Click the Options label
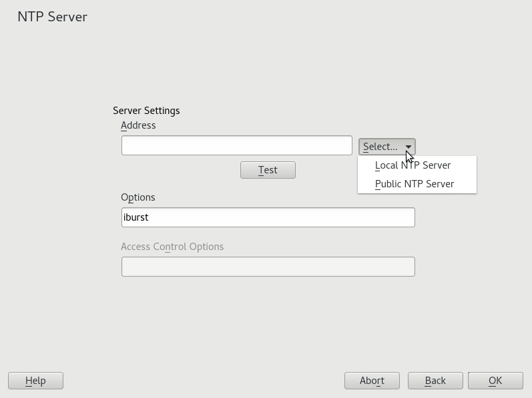The image size is (532, 398). tap(138, 197)
